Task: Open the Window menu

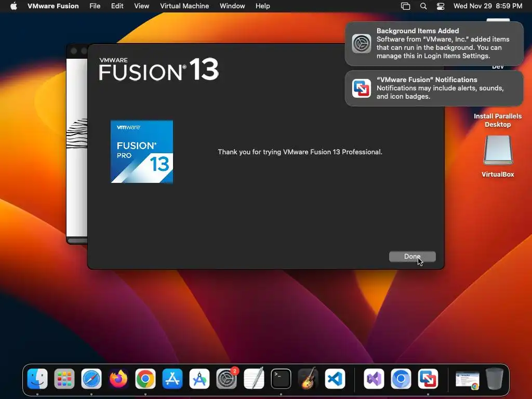Action: (232, 6)
